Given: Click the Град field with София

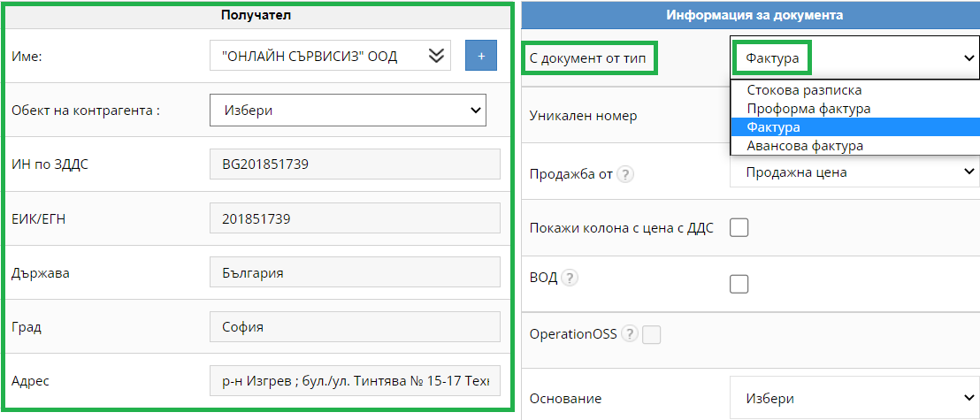Looking at the screenshot, I should (x=355, y=326).
